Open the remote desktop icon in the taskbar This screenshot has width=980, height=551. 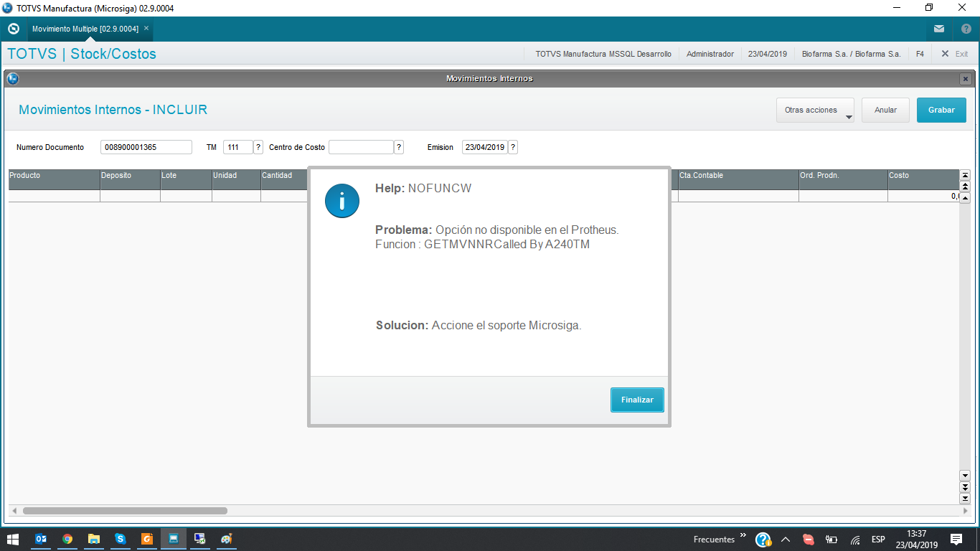tap(200, 539)
